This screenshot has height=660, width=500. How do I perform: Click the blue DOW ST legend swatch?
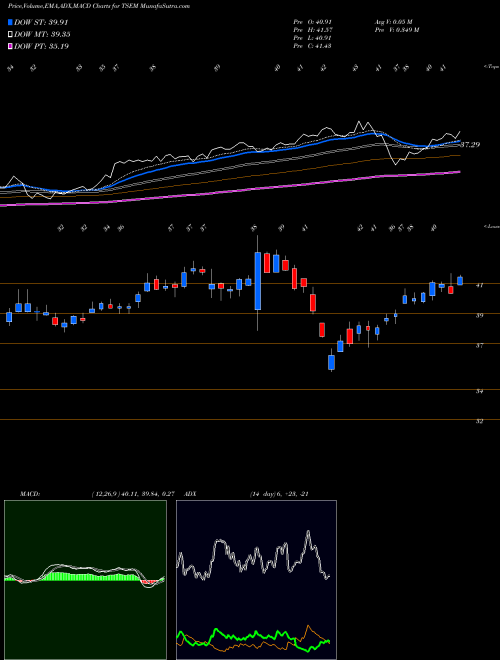10,22
